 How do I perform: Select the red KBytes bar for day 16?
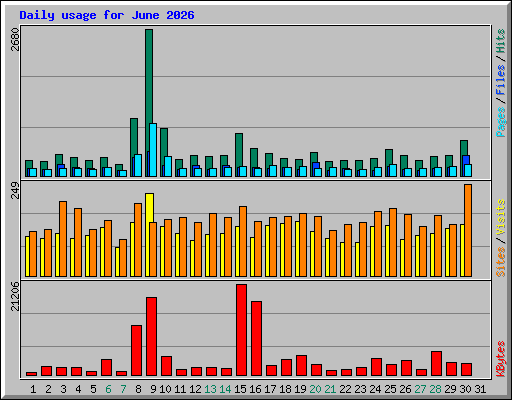[x=256, y=339]
